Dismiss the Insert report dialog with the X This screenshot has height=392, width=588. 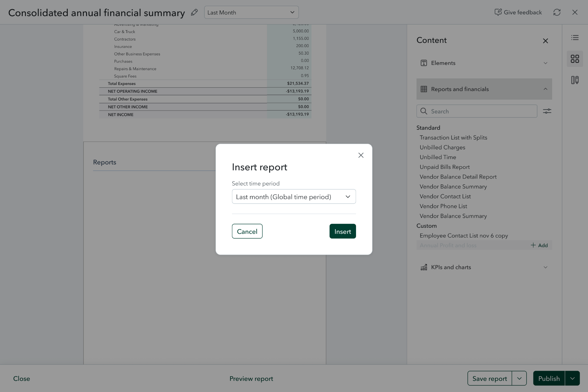pyautogui.click(x=361, y=155)
